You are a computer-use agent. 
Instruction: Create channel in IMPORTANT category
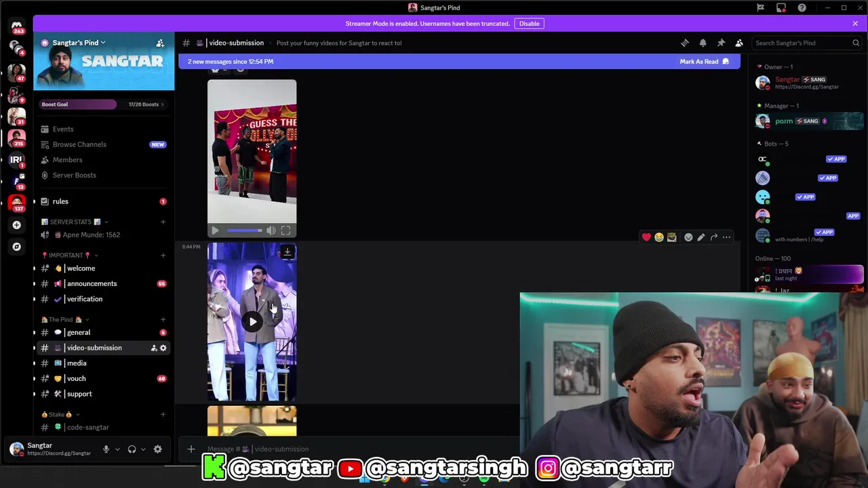click(x=163, y=255)
